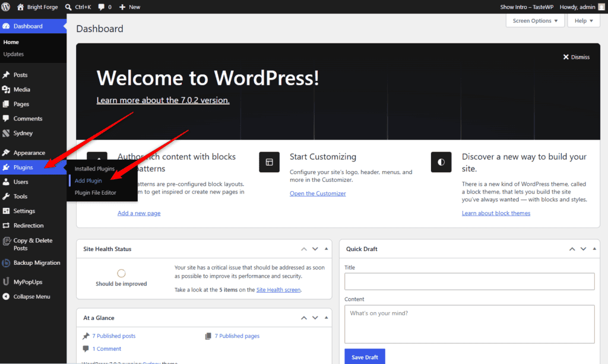608x364 pixels.
Task: Open the comments bubble in admin bar
Action: (x=101, y=7)
